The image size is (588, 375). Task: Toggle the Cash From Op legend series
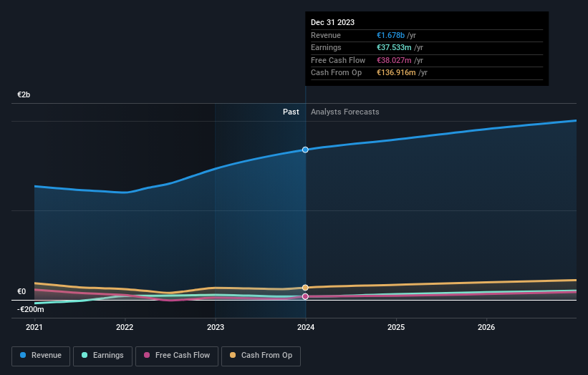(261, 356)
